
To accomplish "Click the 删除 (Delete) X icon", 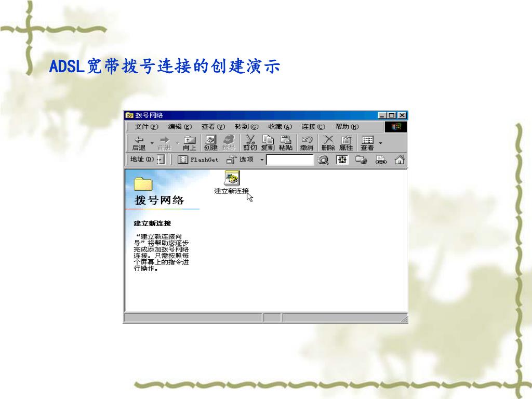I will (328, 143).
